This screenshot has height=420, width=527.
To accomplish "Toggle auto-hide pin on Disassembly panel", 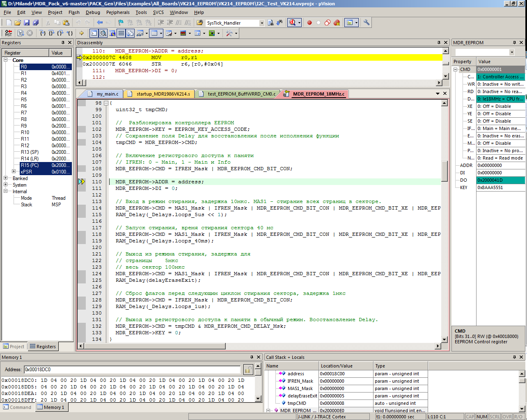I will coord(439,43).
